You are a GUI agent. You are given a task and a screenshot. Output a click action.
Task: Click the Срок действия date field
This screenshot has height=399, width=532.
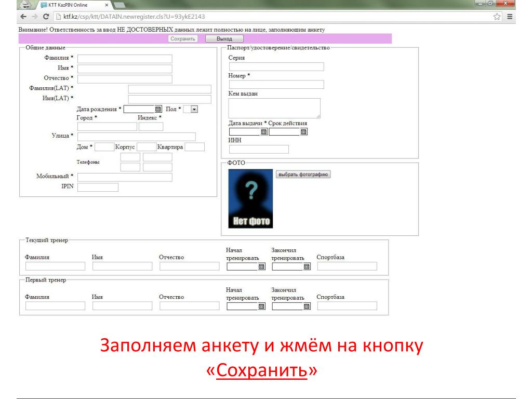[285, 131]
